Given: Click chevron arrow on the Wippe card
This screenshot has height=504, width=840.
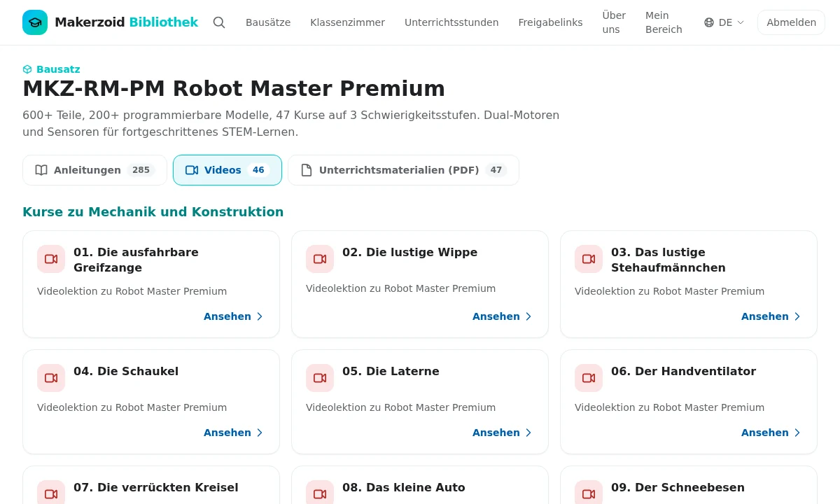Looking at the screenshot, I should (528, 316).
